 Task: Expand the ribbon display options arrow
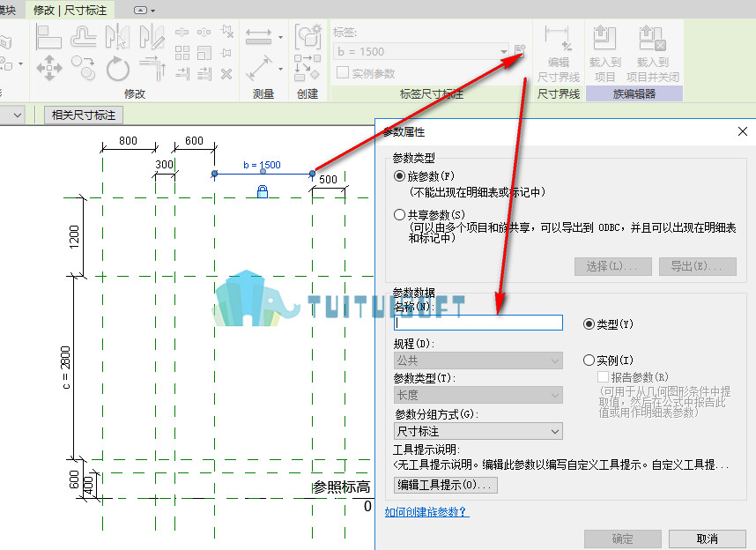click(152, 10)
